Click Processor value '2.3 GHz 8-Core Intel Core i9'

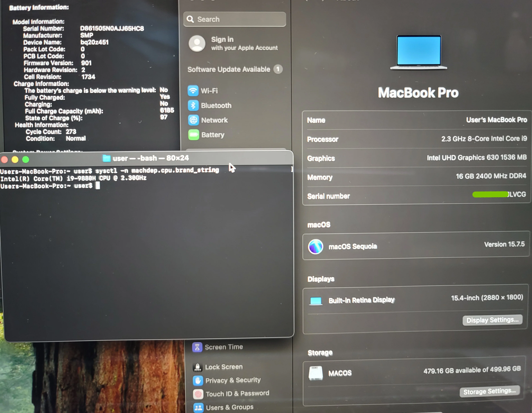pyautogui.click(x=484, y=139)
